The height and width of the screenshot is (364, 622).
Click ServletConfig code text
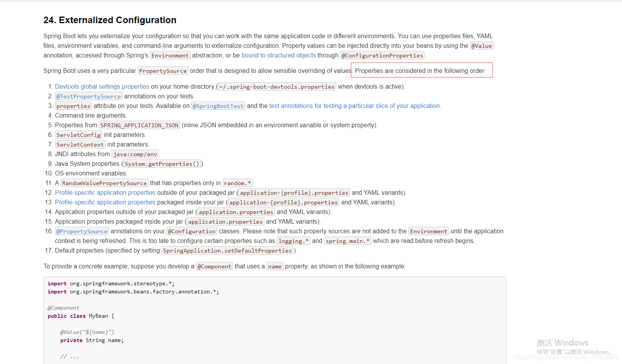pos(79,135)
